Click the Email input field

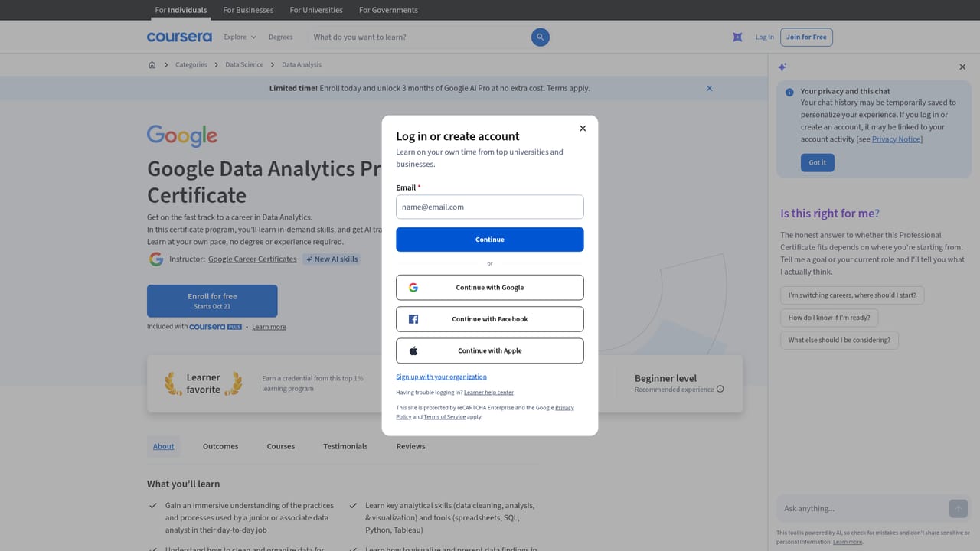[490, 207]
